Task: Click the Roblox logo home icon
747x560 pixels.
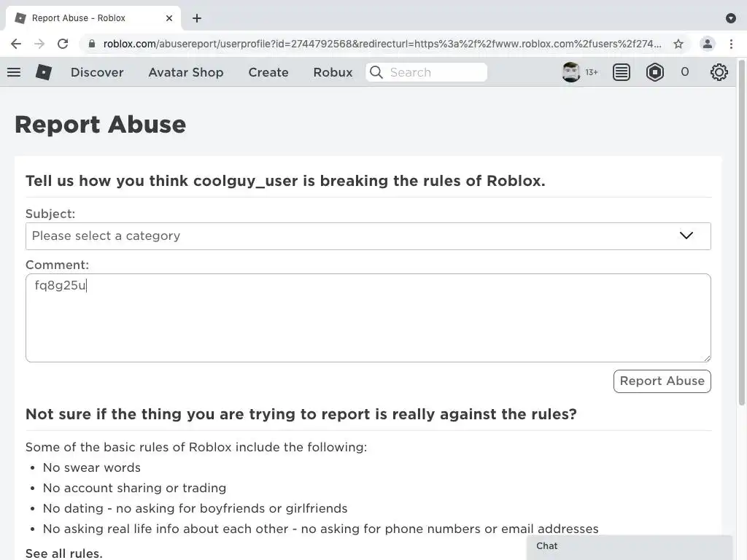Action: tap(44, 72)
